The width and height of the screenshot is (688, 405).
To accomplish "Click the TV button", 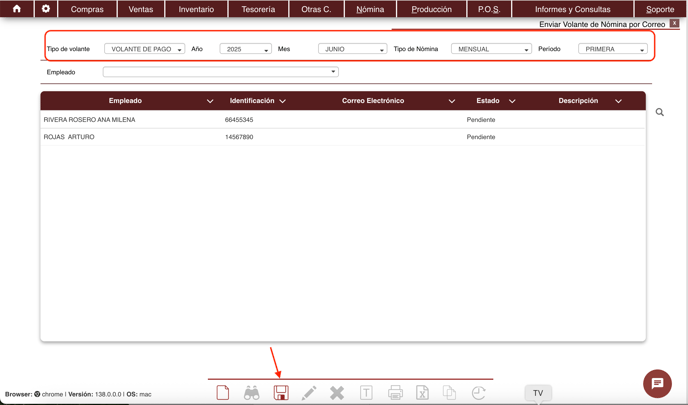I will [x=538, y=393].
